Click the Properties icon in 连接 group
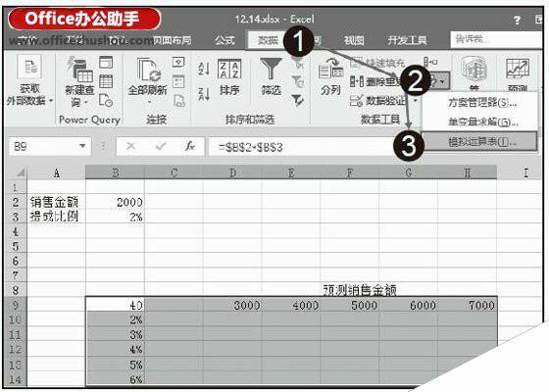 pyautogui.click(x=178, y=81)
